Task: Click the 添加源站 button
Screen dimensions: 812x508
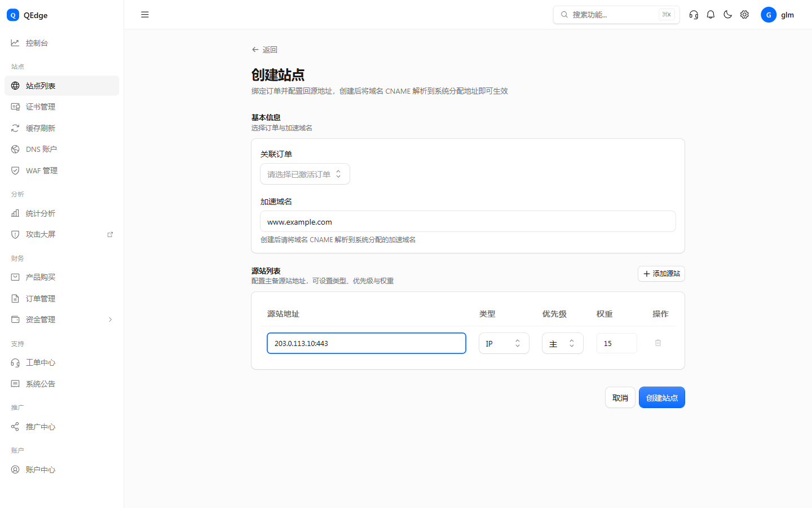Action: point(661,274)
